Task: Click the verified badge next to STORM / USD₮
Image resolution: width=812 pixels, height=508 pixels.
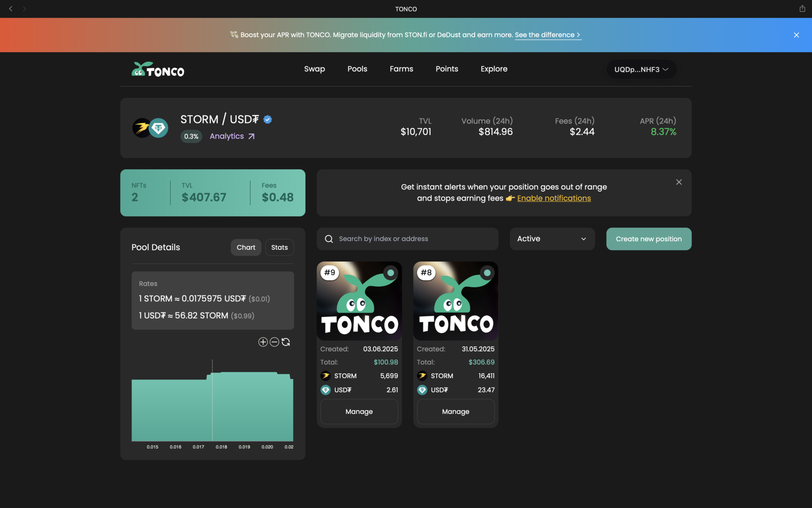Action: [x=268, y=120]
